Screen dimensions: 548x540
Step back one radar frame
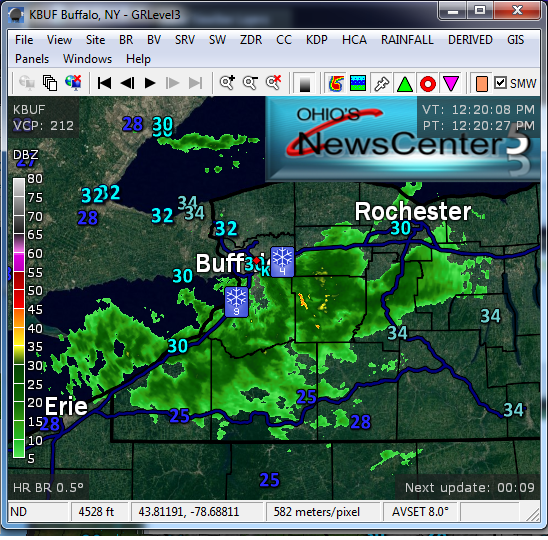pyautogui.click(x=127, y=83)
